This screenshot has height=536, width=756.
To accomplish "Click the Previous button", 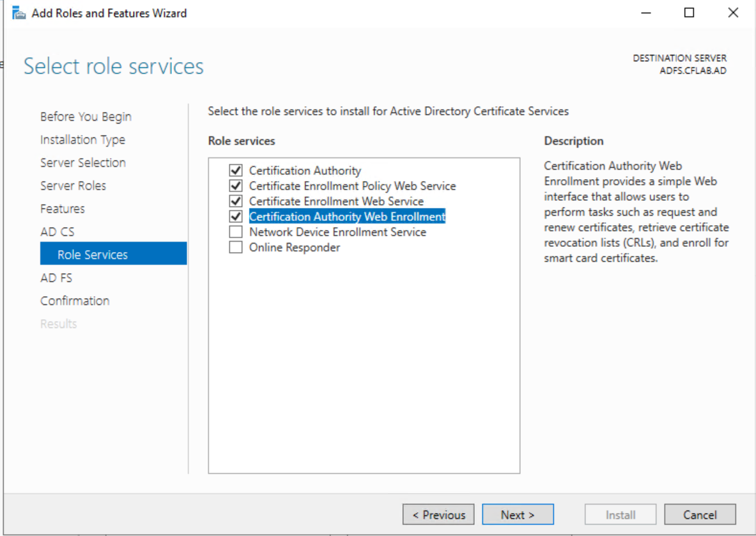I will (x=438, y=515).
